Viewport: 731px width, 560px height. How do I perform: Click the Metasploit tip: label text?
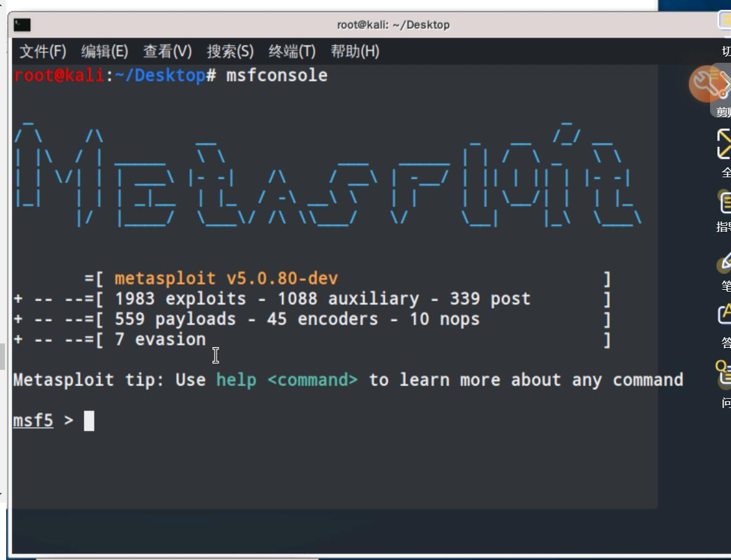pos(88,380)
